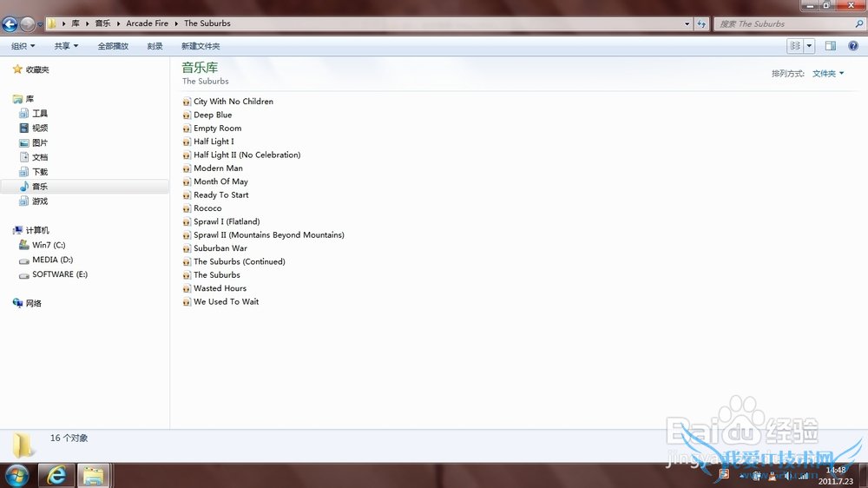Select Sprawl II (Mountains Beyond Mountains)

(x=264, y=234)
